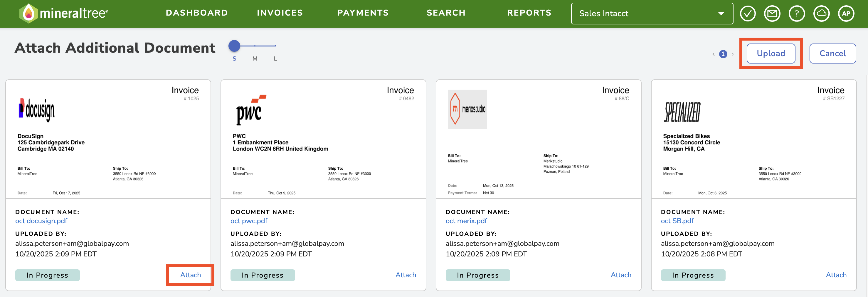Click the MineralTree logo

coord(64,13)
